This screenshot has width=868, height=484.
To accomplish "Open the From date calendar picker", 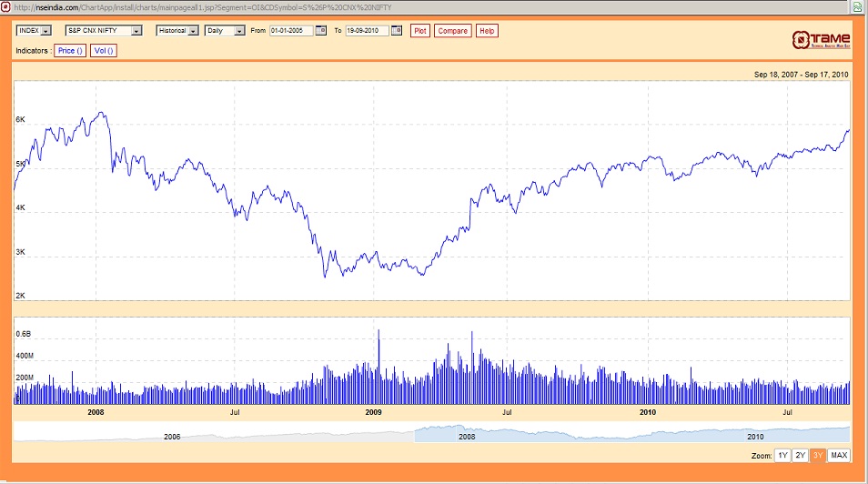I will pos(320,31).
